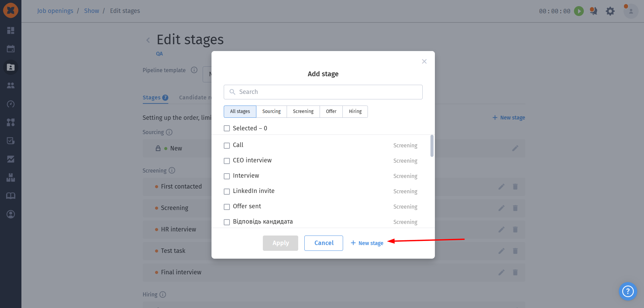644x308 pixels.
Task: Open the knowledge base book icon
Action: [11, 196]
